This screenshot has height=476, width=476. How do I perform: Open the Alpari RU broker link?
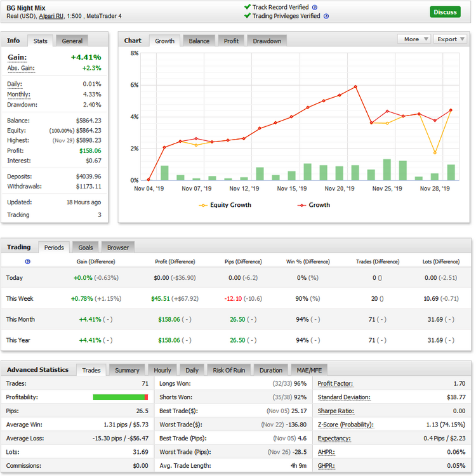pos(51,16)
